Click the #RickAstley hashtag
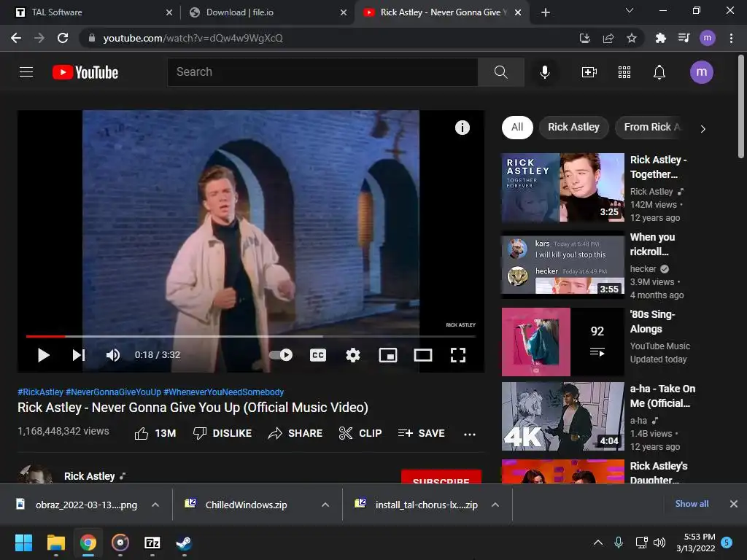This screenshot has height=560, width=747. 41,392
